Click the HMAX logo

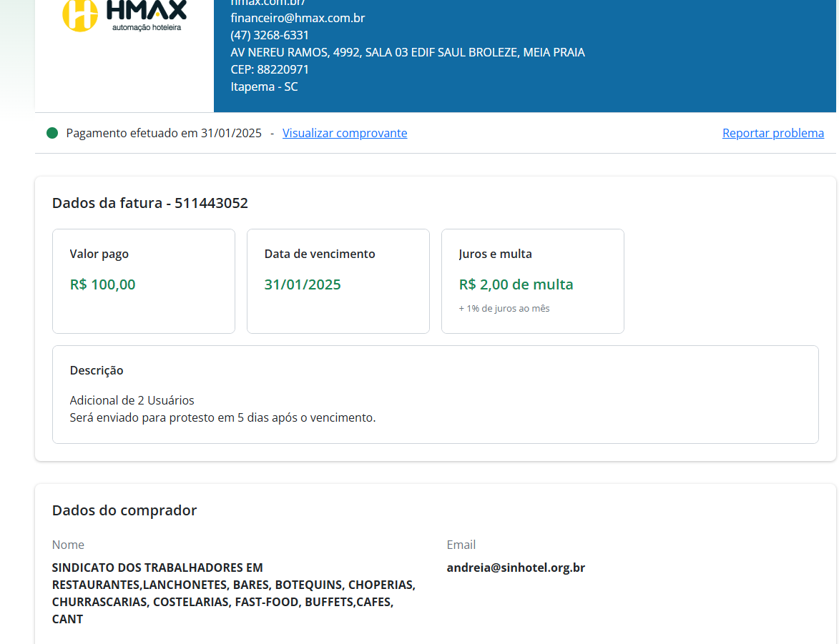tap(124, 14)
